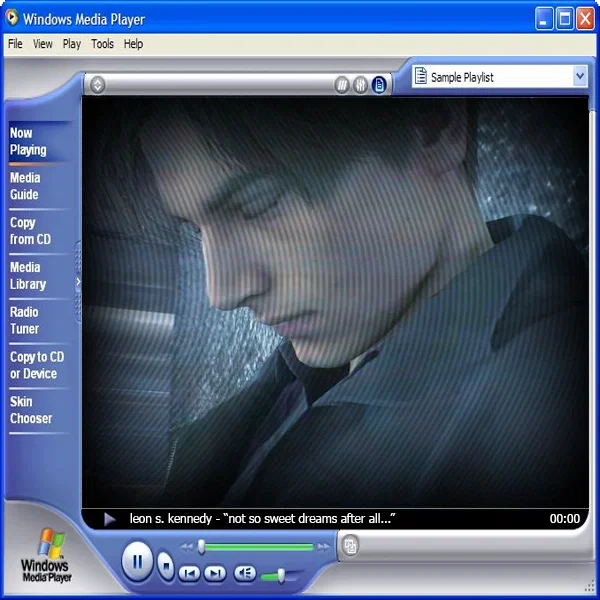Click the rewind arrows beside the seek bar
This screenshot has width=600, height=600.
click(x=187, y=547)
